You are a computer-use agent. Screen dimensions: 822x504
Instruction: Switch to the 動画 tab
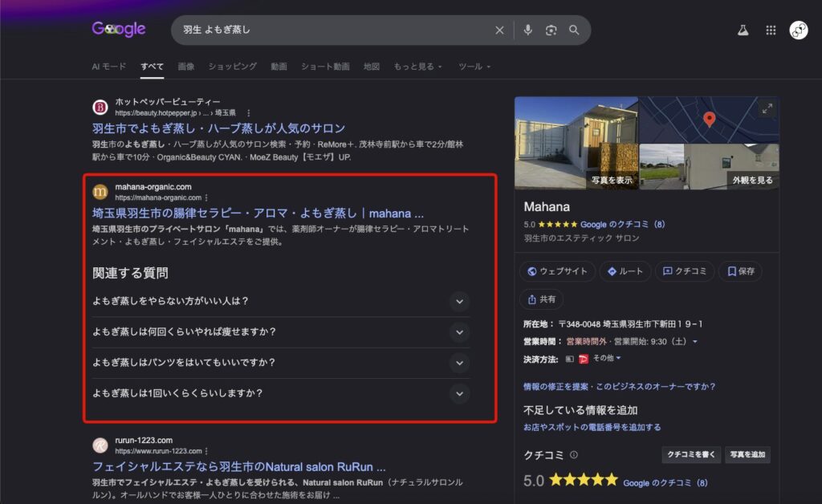(x=279, y=67)
